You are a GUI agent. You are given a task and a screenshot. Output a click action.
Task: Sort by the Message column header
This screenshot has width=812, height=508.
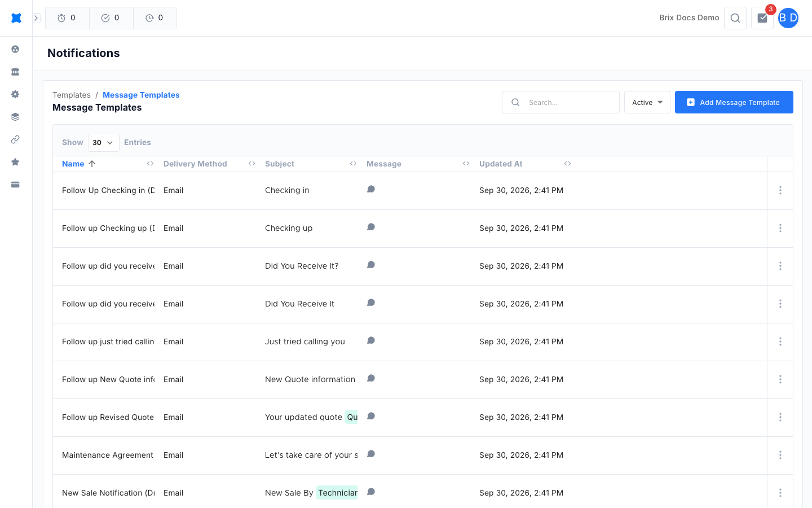[384, 164]
